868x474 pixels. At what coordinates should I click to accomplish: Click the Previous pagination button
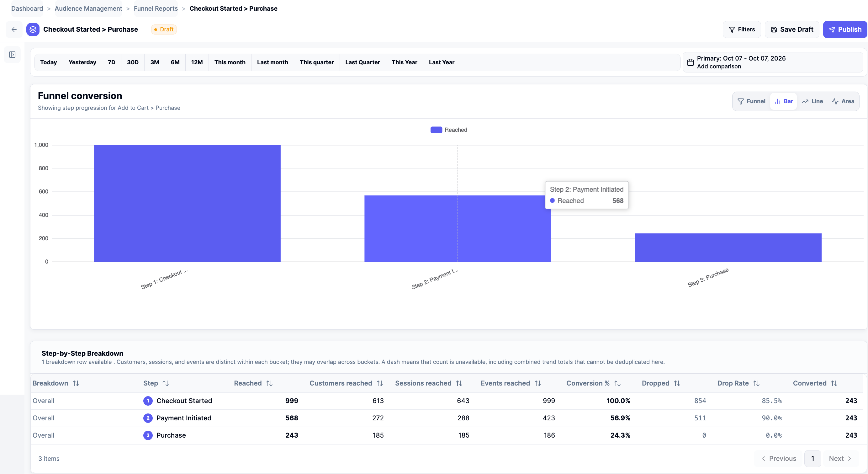pyautogui.click(x=779, y=459)
